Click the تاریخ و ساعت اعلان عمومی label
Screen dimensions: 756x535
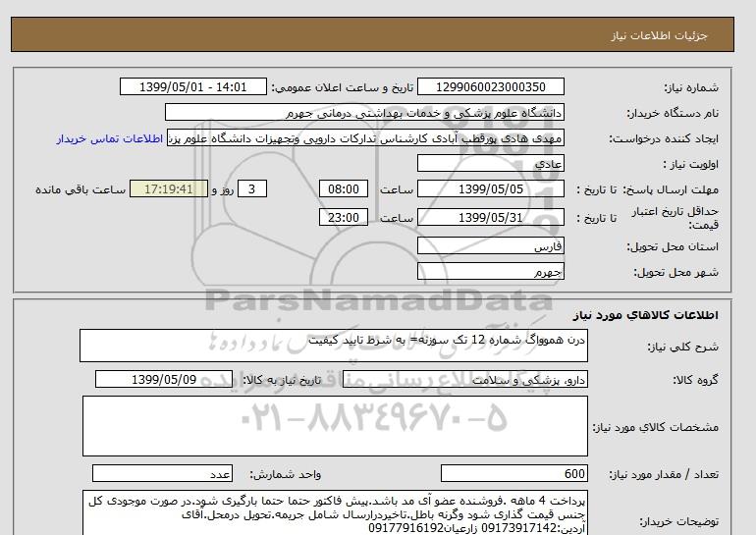(343, 87)
